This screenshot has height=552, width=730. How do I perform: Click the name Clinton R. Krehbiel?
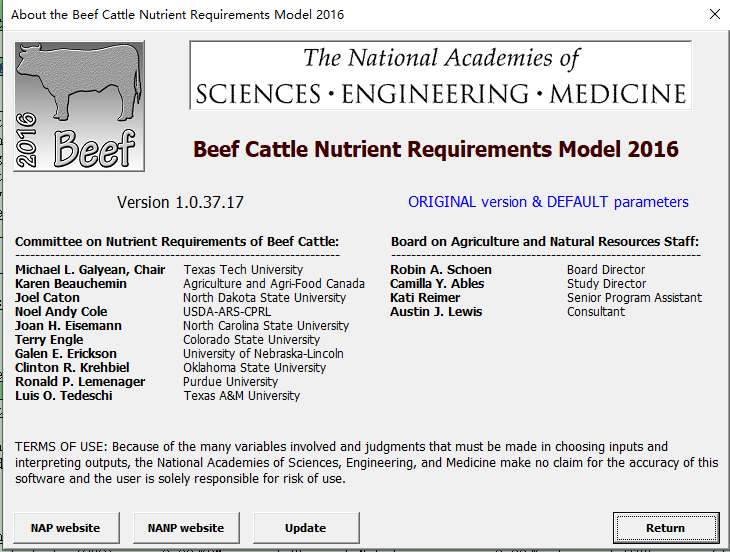coord(72,368)
